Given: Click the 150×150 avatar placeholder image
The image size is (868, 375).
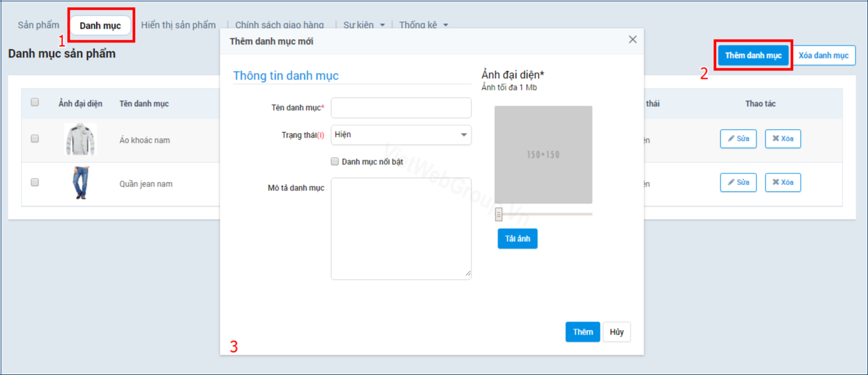Looking at the screenshot, I should pos(543,155).
